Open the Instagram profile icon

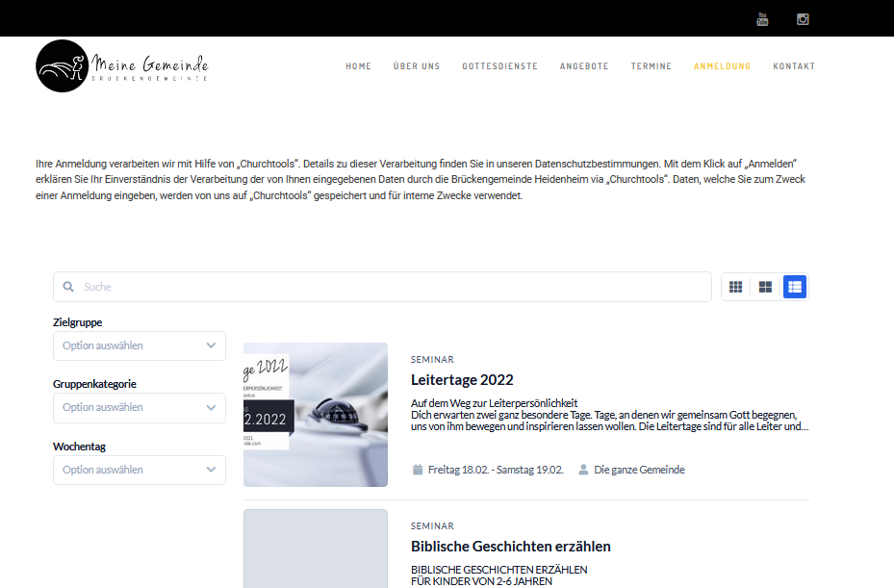pyautogui.click(x=803, y=19)
